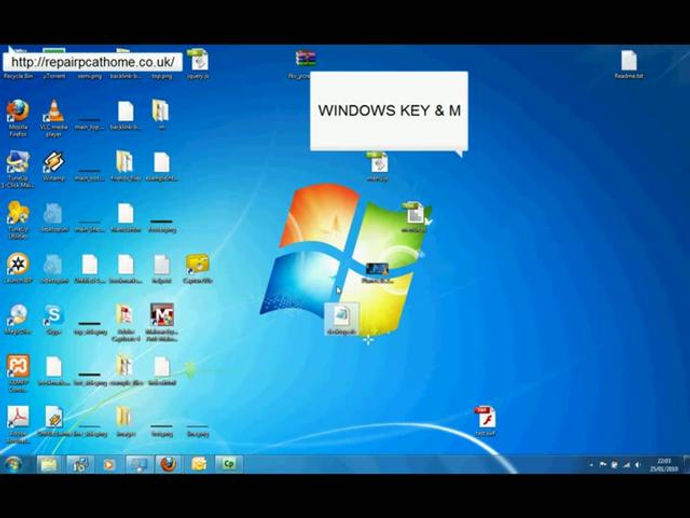
Task: Select the disc-shaped shortcut left of Skype
Action: pyautogui.click(x=18, y=319)
